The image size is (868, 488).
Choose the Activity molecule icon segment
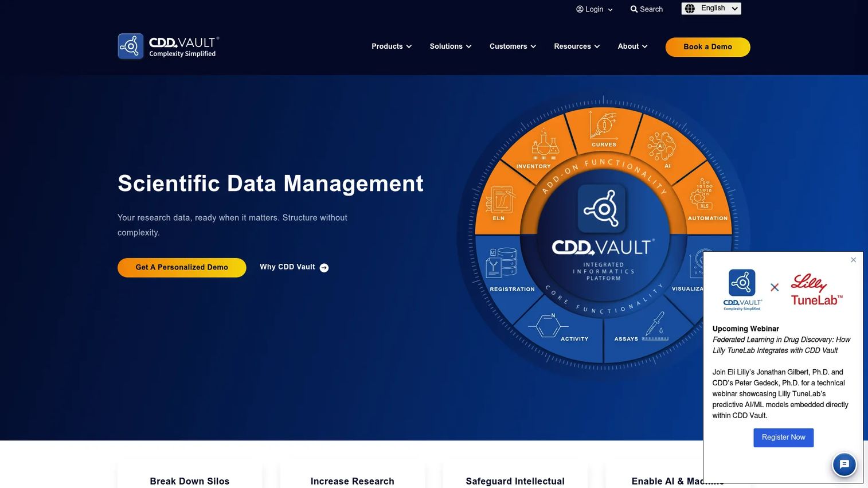(x=548, y=325)
